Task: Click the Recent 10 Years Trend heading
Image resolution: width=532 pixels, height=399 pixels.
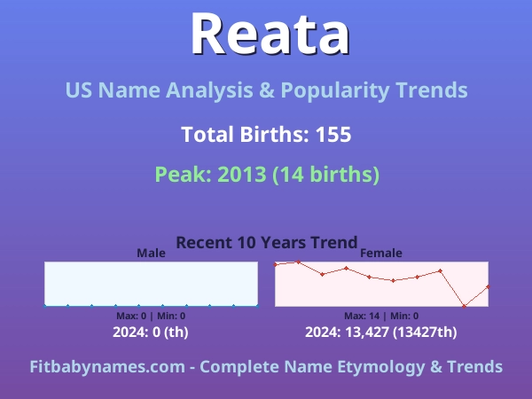Action: [x=267, y=243]
